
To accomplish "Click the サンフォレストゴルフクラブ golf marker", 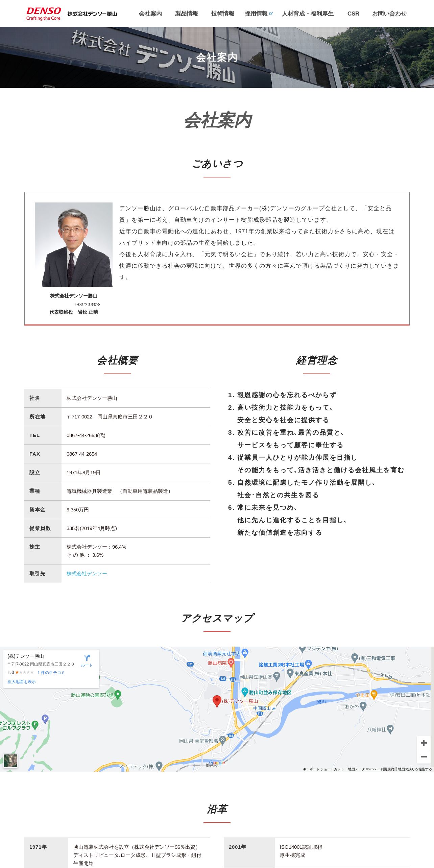I will [x=35, y=725].
